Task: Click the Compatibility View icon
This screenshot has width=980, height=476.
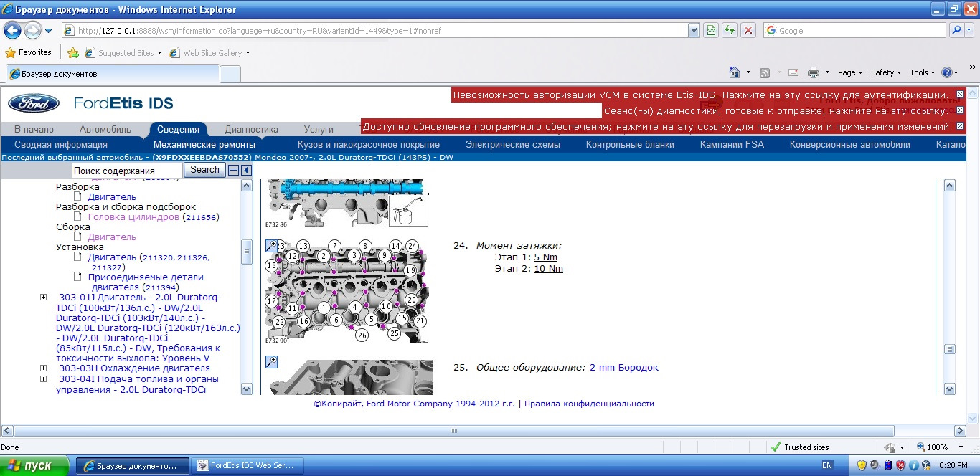Action: pyautogui.click(x=710, y=31)
